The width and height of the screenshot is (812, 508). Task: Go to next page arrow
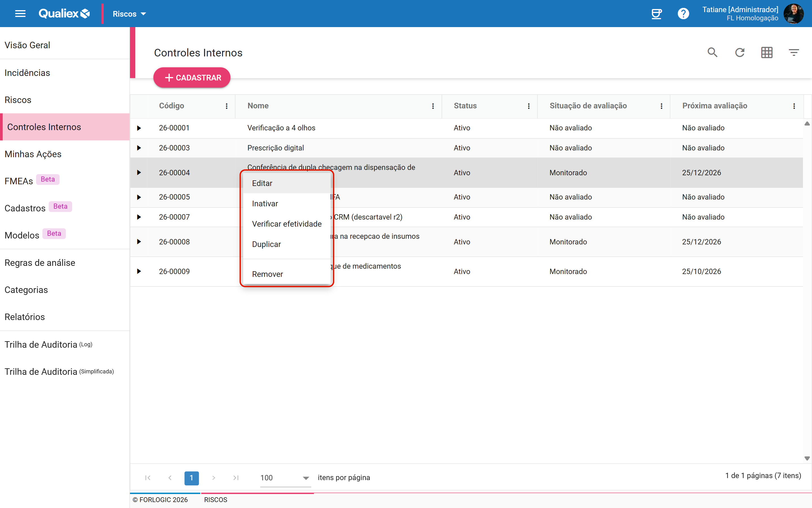(x=214, y=478)
